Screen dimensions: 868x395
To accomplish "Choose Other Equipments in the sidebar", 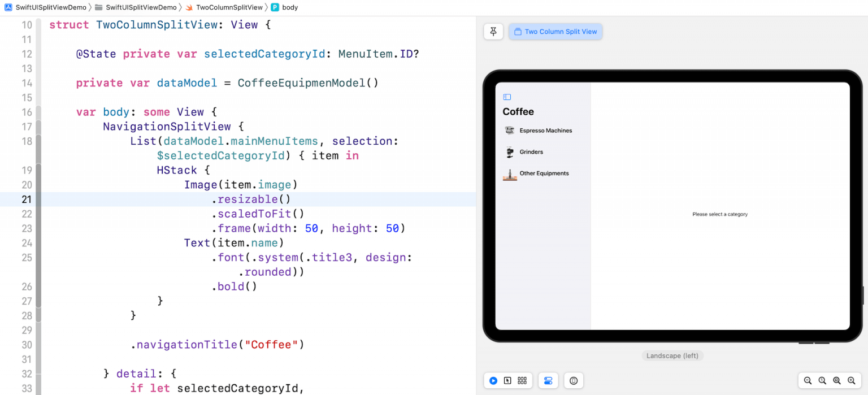I will pos(544,173).
